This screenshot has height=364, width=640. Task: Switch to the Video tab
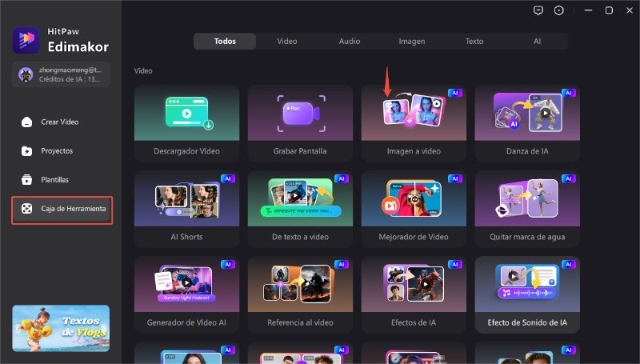286,41
